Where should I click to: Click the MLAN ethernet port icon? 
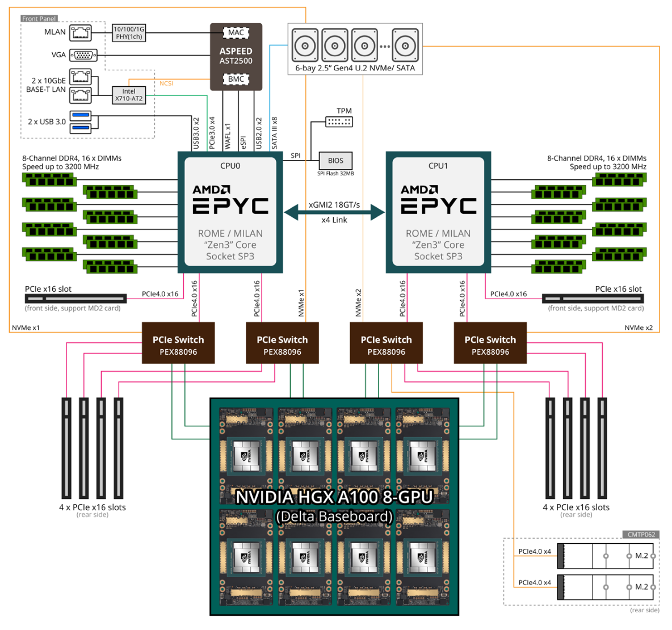[81, 33]
